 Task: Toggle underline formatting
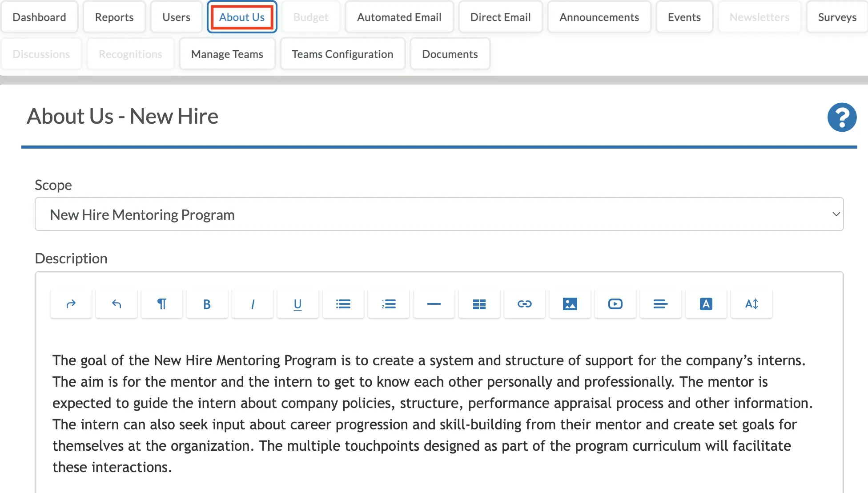point(298,304)
